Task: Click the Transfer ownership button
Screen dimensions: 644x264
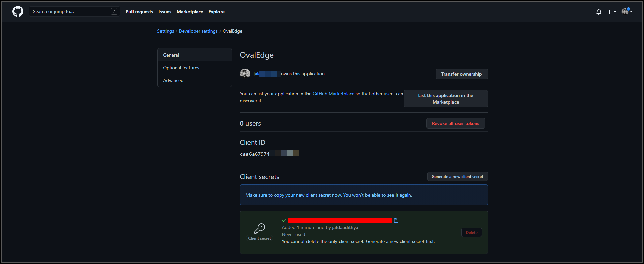Action: tap(462, 74)
